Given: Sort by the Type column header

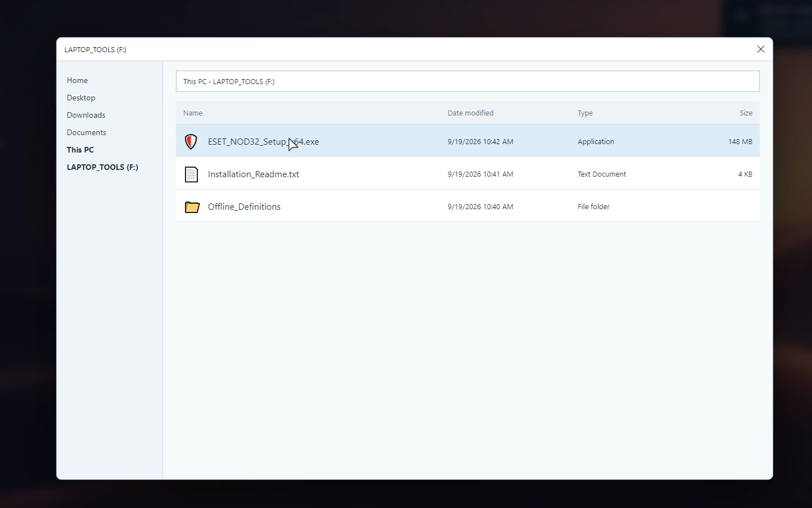Looking at the screenshot, I should [x=585, y=113].
